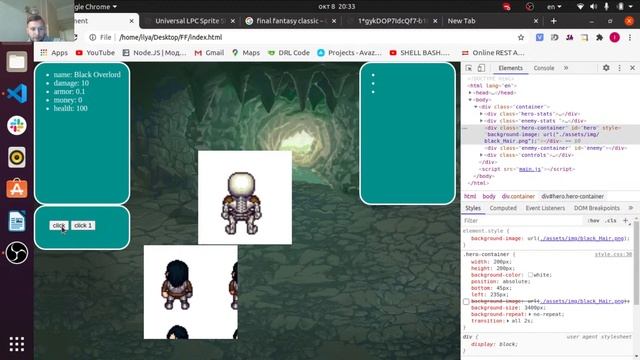The width and height of the screenshot is (640, 360).
Task: Focus the Styles Filter input field
Action: (522, 220)
